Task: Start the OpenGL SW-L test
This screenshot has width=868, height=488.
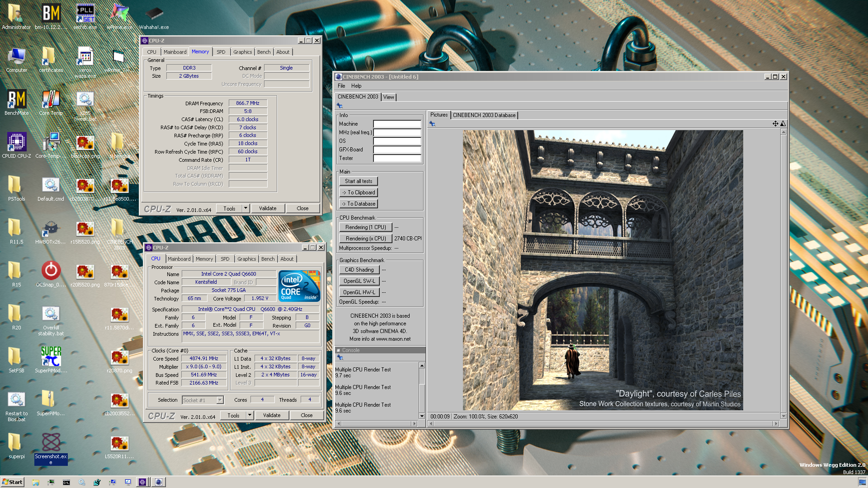Action: [x=359, y=281]
